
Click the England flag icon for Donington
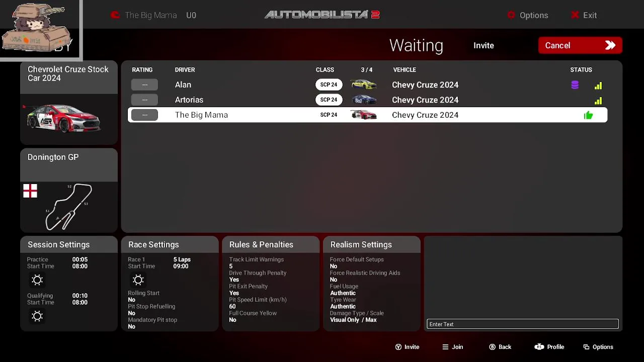click(30, 191)
